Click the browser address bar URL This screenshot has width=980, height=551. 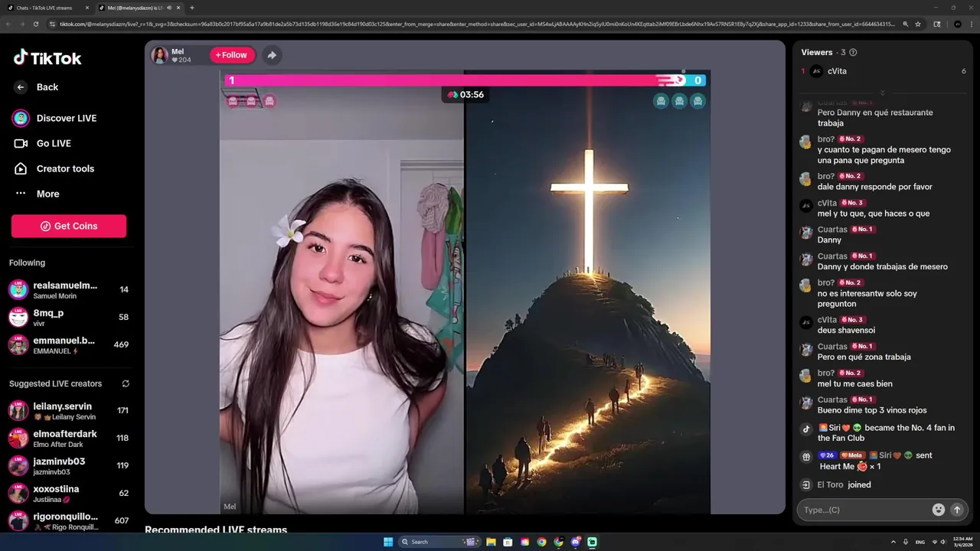pyautogui.click(x=476, y=24)
